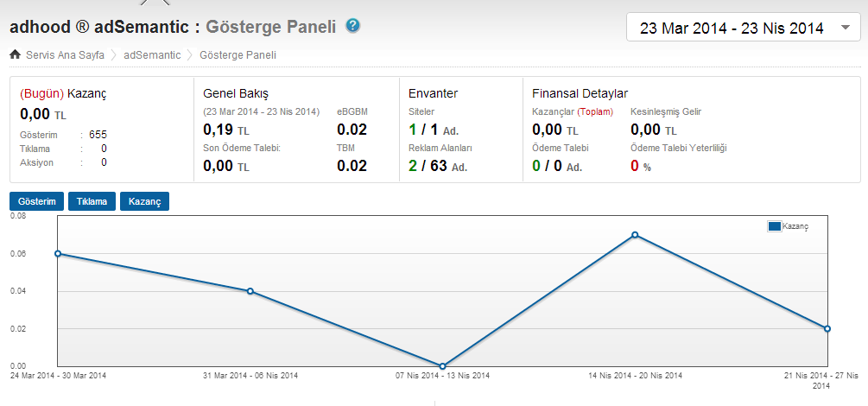Click the Bugün Kazanç heading
This screenshot has height=406, width=868.
(63, 93)
